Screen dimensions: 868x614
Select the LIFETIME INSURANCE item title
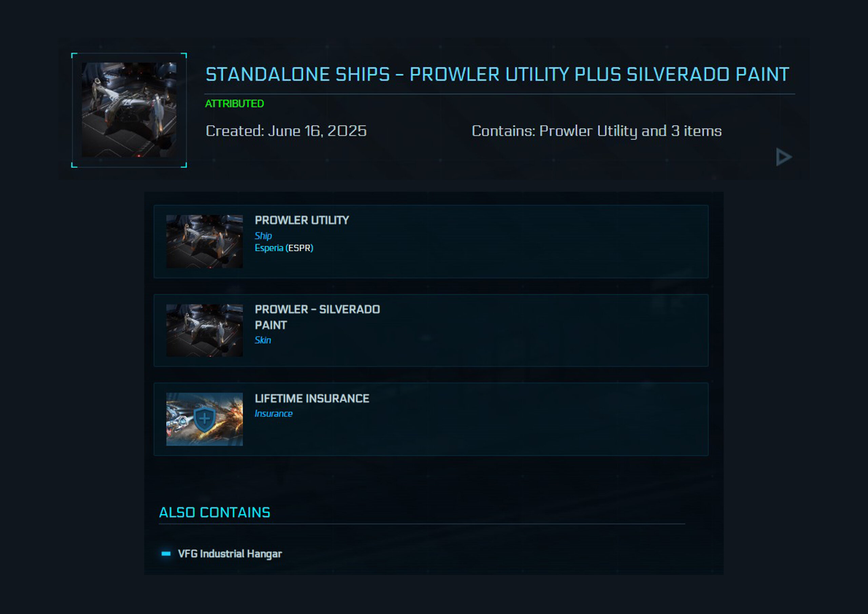point(312,398)
